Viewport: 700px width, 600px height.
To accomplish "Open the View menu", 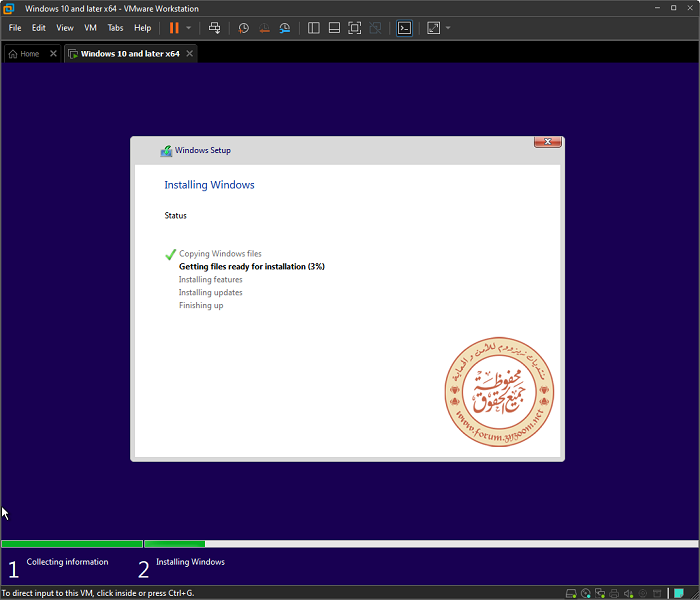I will 65,28.
